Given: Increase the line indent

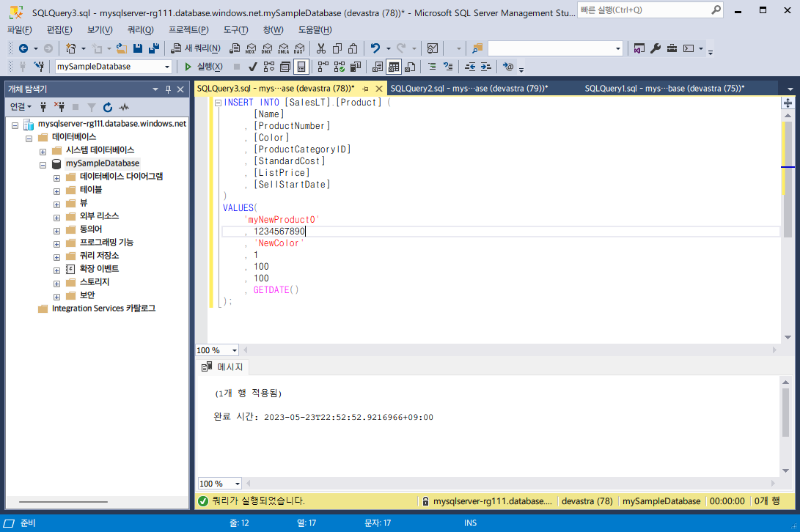Looking at the screenshot, I should (x=485, y=66).
